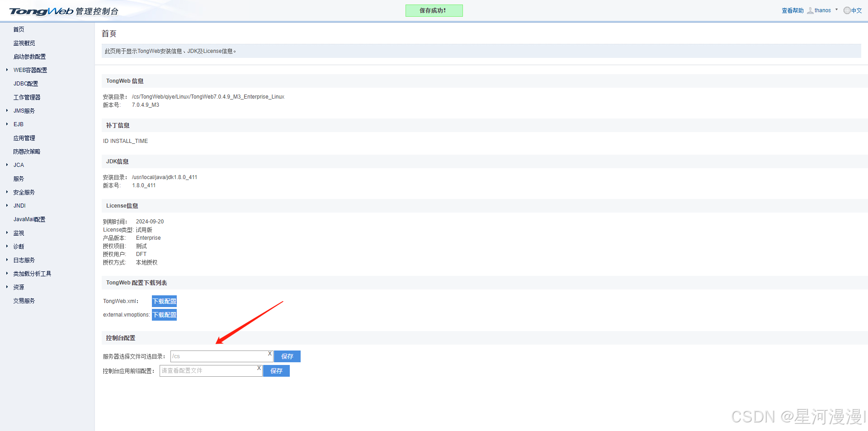Click the 试用版 license type value
The image size is (868, 431).
coord(144,230)
